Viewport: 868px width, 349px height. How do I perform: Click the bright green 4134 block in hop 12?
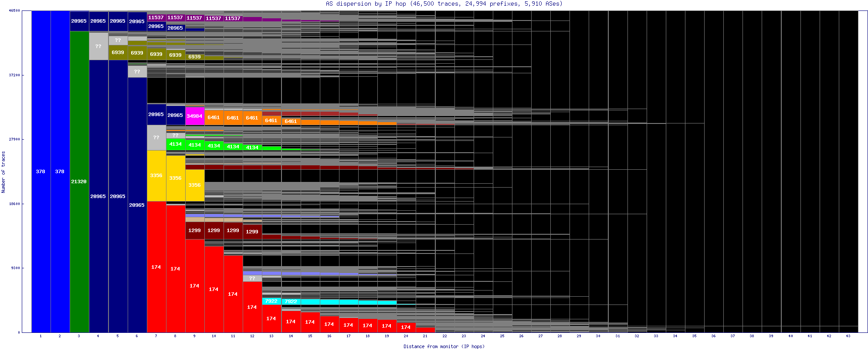point(252,147)
